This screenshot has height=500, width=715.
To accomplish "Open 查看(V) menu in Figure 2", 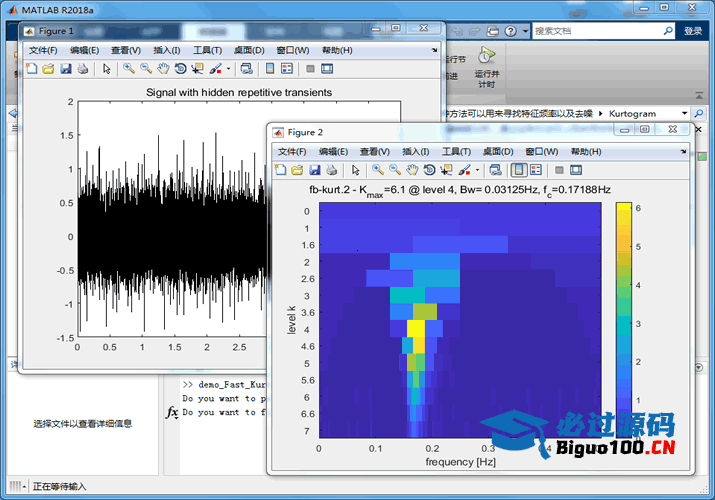I will (x=375, y=151).
